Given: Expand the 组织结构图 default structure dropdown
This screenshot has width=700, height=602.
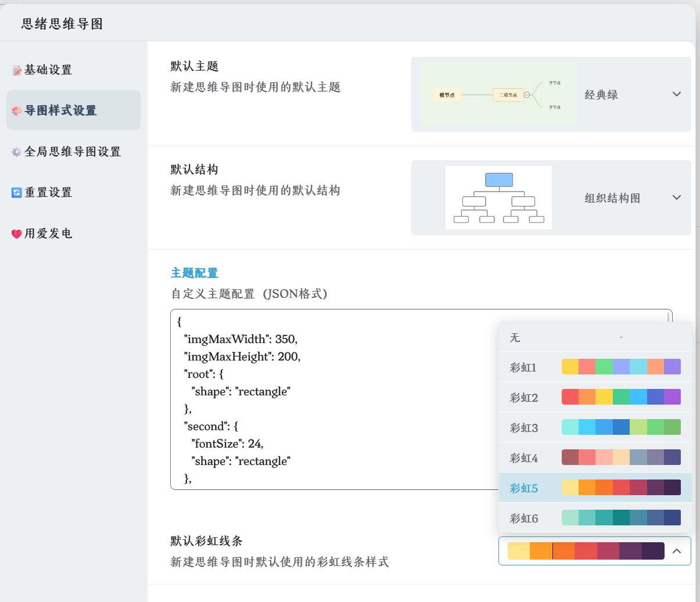Looking at the screenshot, I should click(676, 197).
